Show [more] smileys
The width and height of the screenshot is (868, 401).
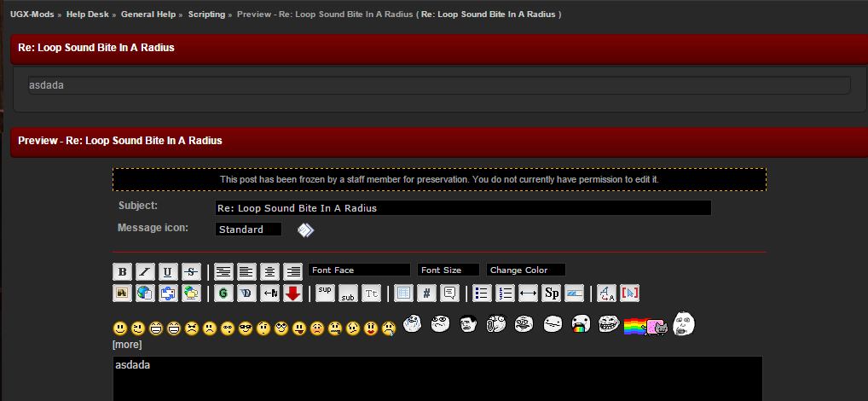click(127, 345)
